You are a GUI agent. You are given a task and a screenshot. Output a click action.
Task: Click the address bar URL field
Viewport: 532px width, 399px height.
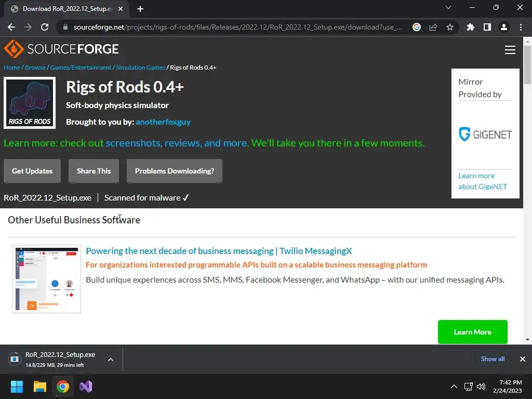point(237,27)
